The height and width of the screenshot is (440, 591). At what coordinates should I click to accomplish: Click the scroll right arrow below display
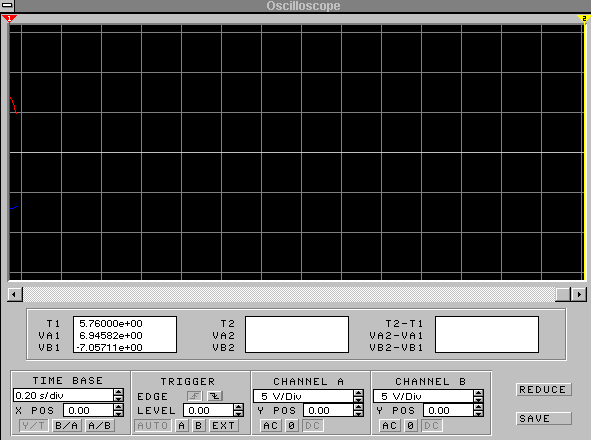point(579,294)
